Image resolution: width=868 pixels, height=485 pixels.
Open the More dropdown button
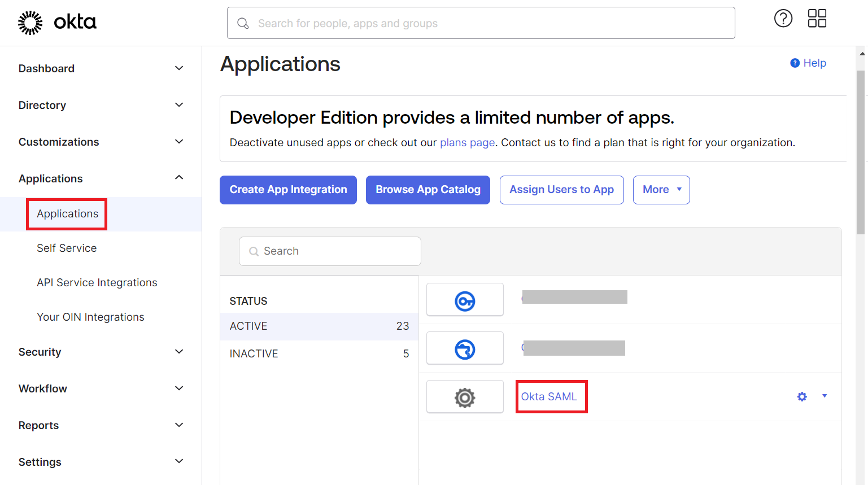point(661,190)
